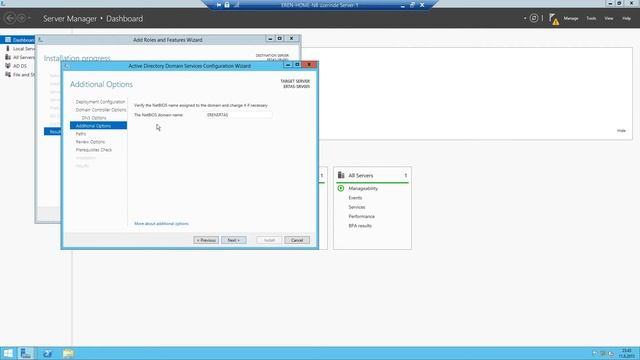Click the Previous button in AD DS wizard

click(206, 240)
